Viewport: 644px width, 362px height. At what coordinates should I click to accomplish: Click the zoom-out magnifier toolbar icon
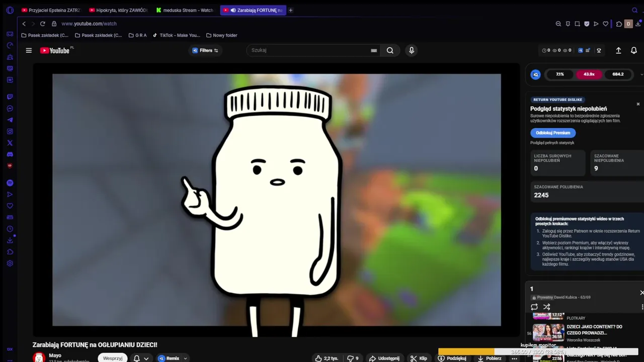click(558, 24)
